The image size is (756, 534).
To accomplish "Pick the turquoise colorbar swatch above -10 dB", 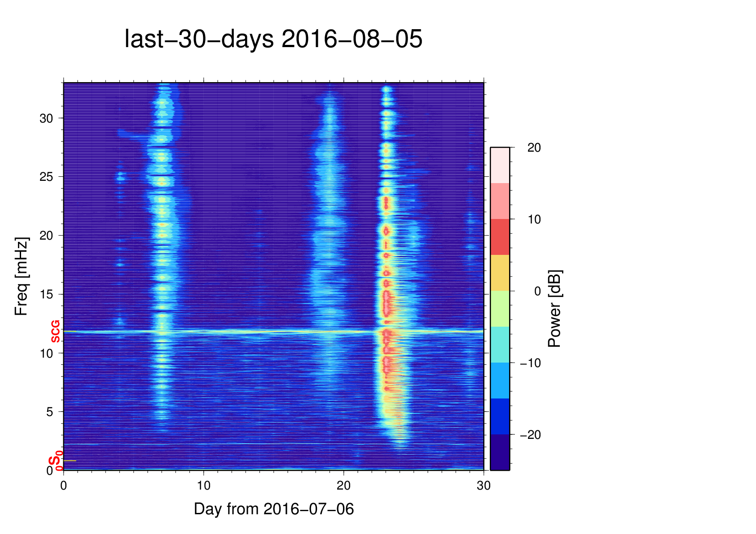I will pos(500,345).
